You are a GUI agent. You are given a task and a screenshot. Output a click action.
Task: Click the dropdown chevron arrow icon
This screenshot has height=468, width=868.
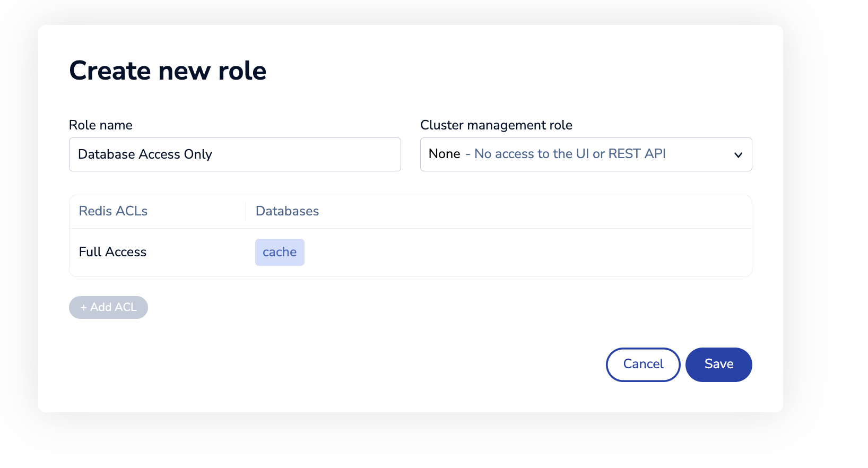738,155
